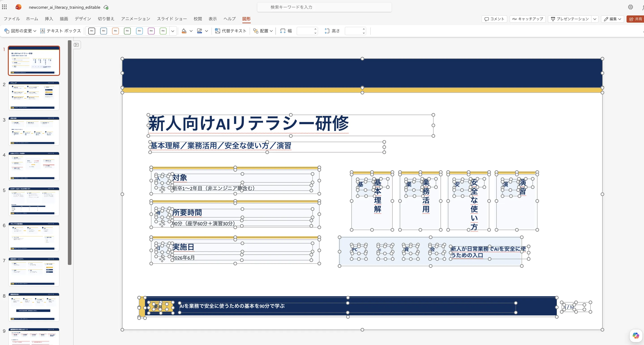Switch to the デザイン tab
Screen dimensions: 644x345
[x=83, y=19]
